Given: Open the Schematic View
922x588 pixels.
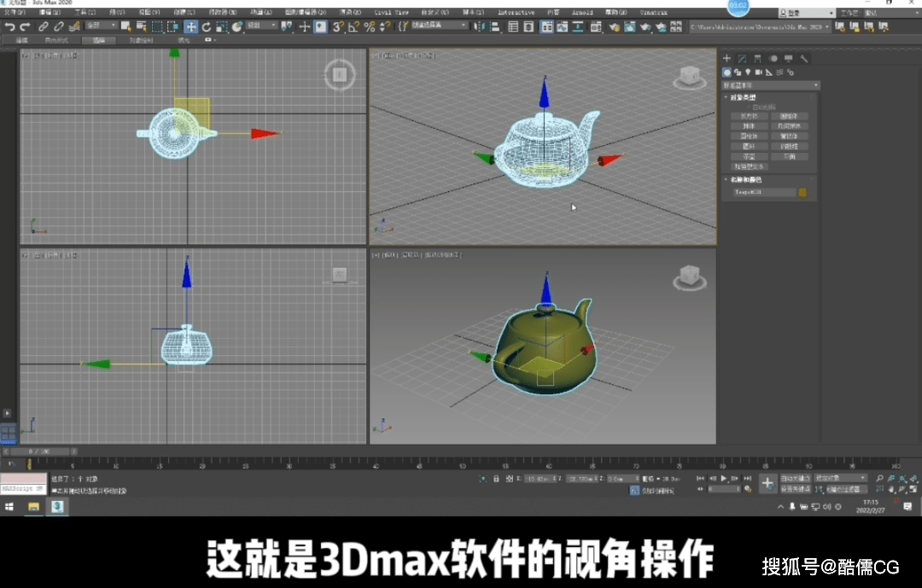Looking at the screenshot, I should [x=578, y=26].
